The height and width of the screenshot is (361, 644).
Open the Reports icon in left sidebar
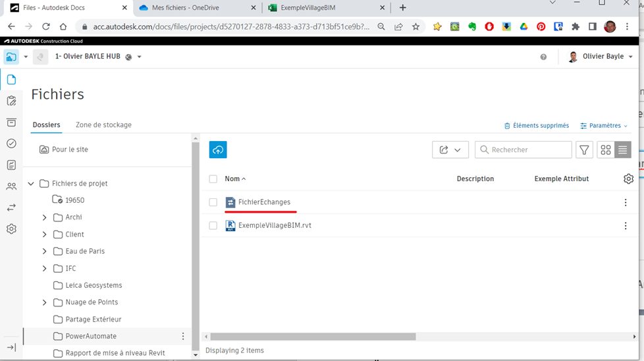[x=11, y=165]
